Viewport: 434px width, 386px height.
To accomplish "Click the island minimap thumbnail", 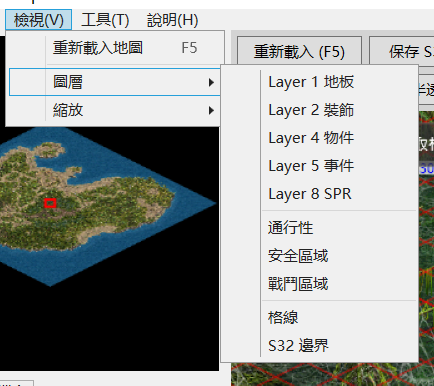I will [108, 207].
